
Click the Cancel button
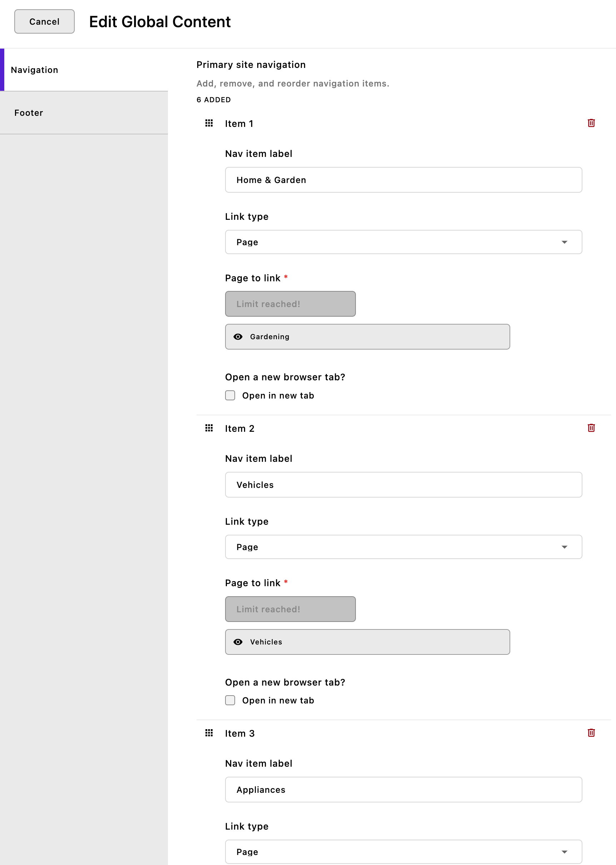pyautogui.click(x=44, y=21)
